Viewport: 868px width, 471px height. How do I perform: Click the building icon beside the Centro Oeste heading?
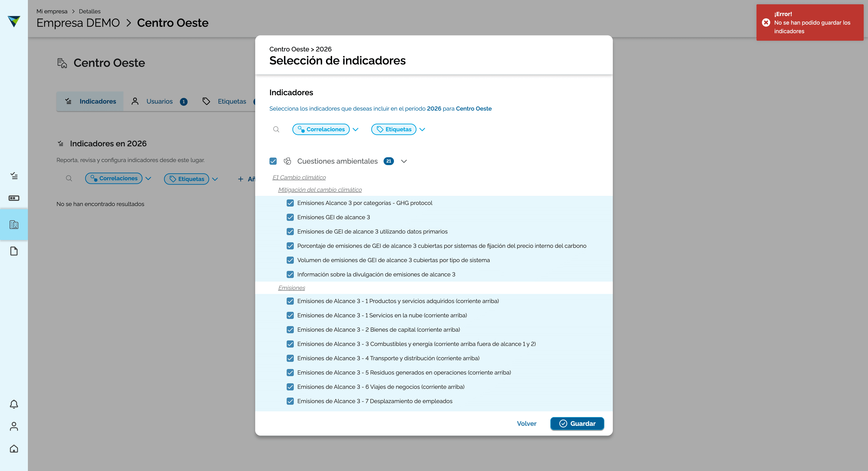[x=62, y=63]
